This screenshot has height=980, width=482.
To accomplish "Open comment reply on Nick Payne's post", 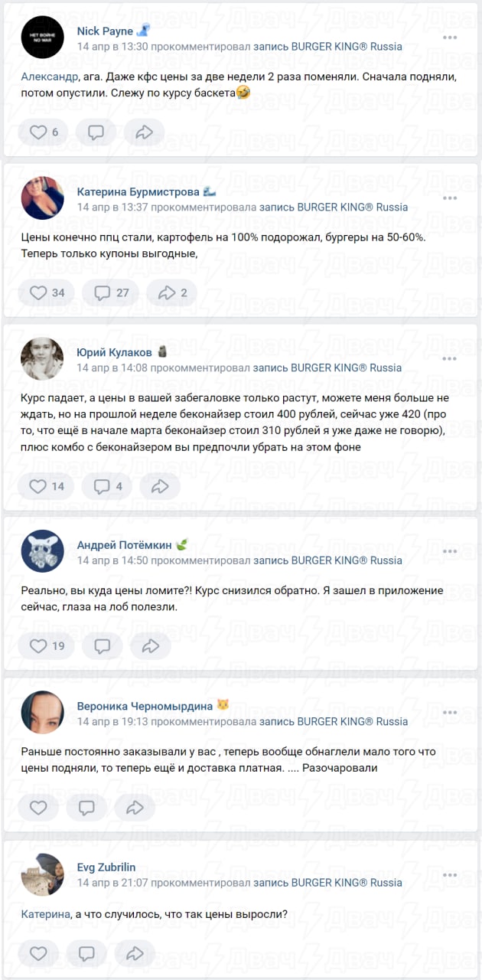I will 96,132.
